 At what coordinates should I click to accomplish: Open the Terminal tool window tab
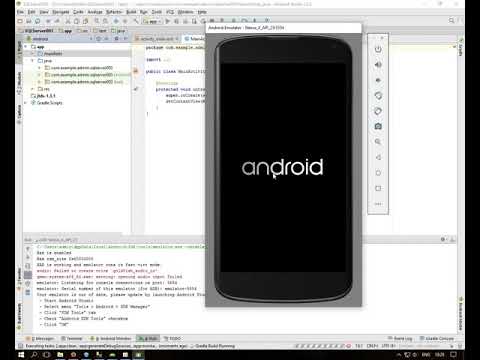[x=72, y=338]
